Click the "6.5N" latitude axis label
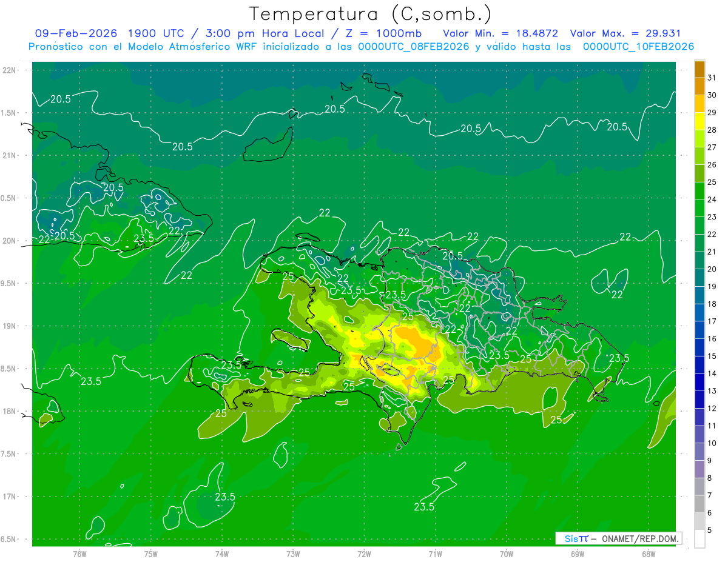 tap(9, 539)
